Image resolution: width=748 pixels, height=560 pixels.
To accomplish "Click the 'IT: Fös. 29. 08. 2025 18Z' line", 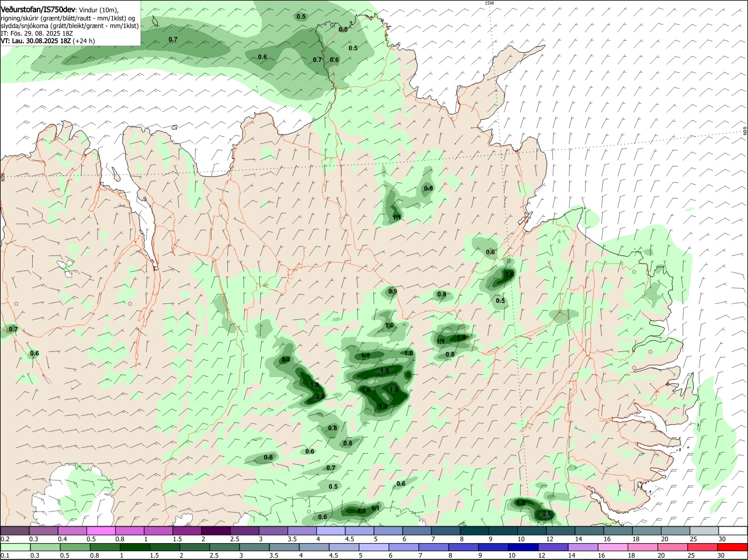I will [37, 33].
